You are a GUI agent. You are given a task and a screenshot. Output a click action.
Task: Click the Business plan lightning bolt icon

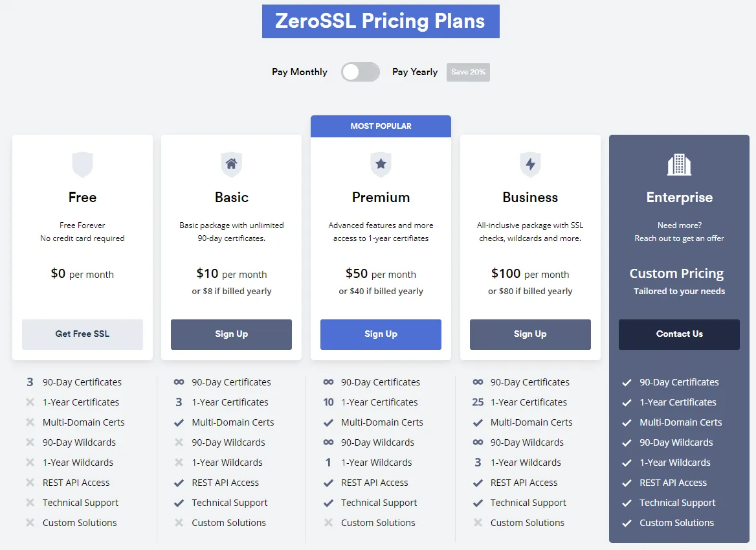[530, 165]
